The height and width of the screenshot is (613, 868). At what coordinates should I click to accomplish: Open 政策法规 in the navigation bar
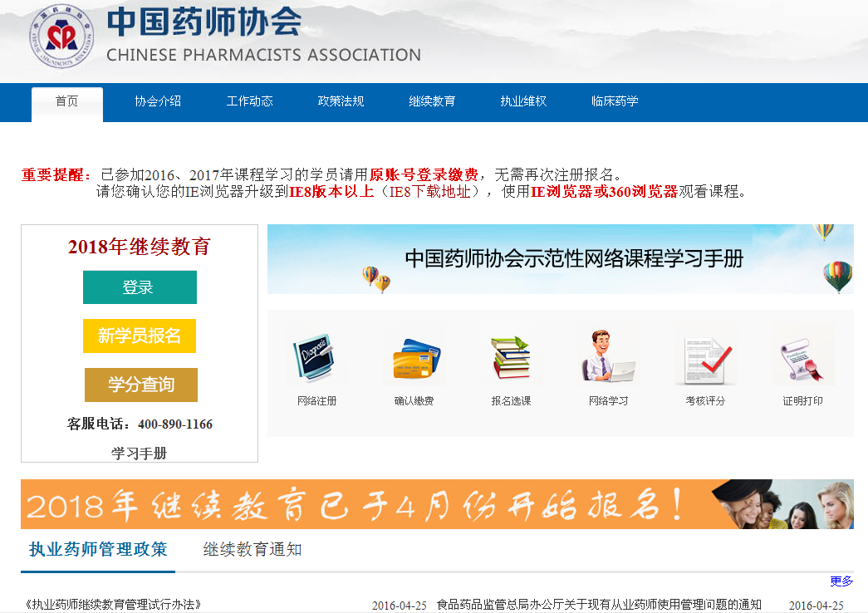(341, 101)
